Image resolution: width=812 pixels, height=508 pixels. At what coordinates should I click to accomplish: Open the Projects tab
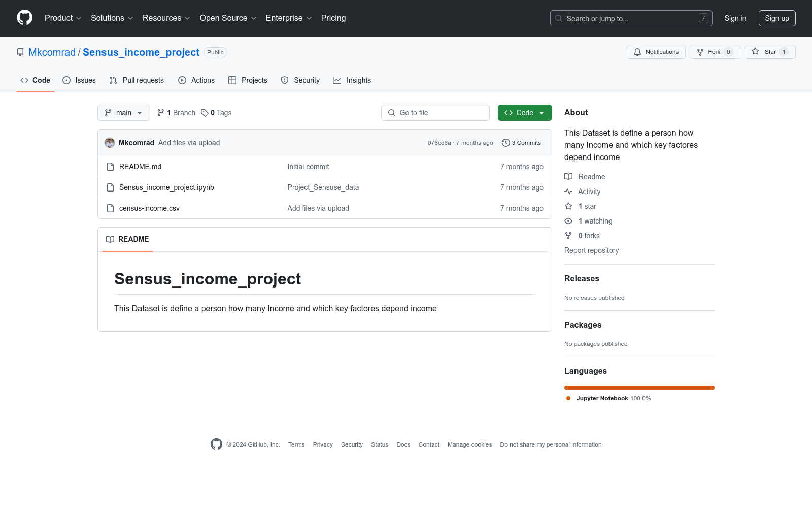tap(248, 80)
